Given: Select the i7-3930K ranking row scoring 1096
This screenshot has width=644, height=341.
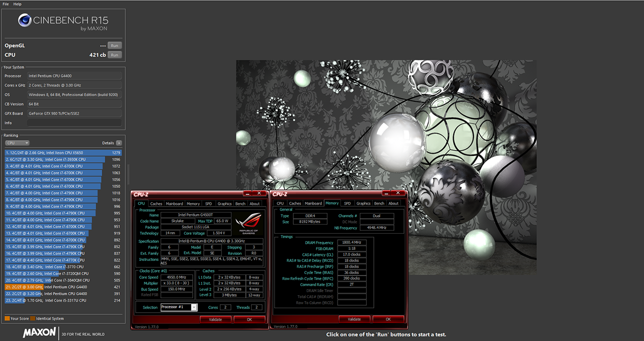Looking at the screenshot, I should 63,159.
